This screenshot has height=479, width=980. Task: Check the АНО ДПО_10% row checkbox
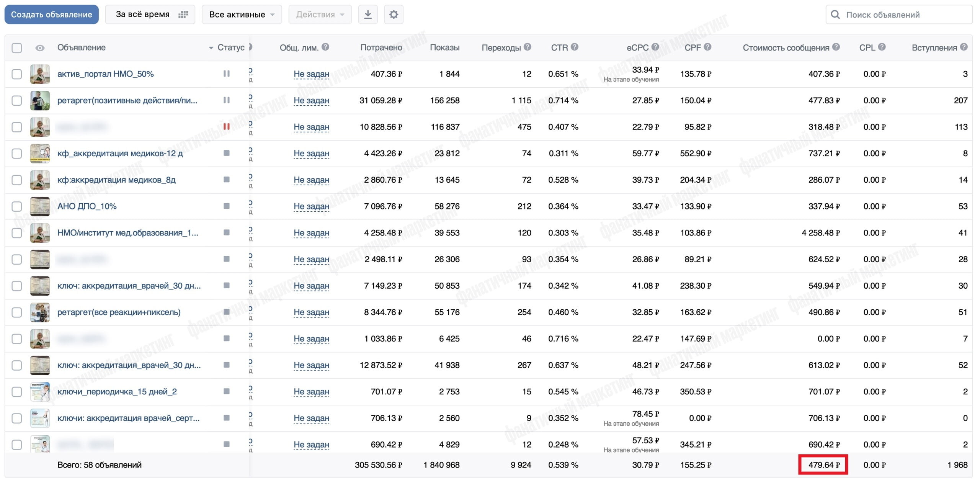17,206
